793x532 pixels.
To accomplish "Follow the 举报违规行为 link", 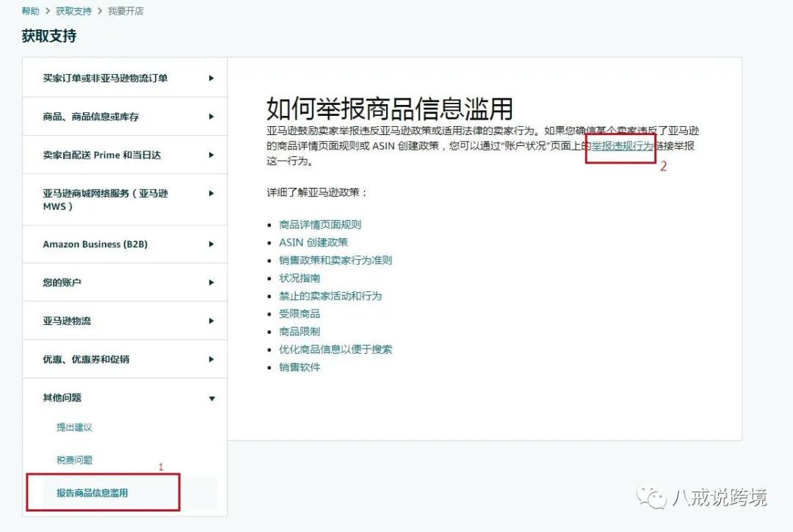I will [x=622, y=146].
